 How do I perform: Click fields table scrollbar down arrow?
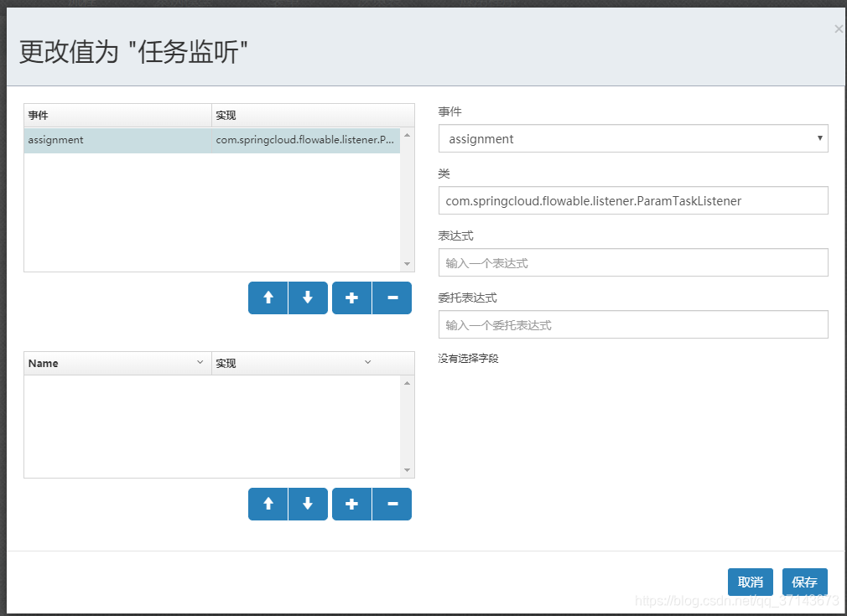(x=408, y=470)
